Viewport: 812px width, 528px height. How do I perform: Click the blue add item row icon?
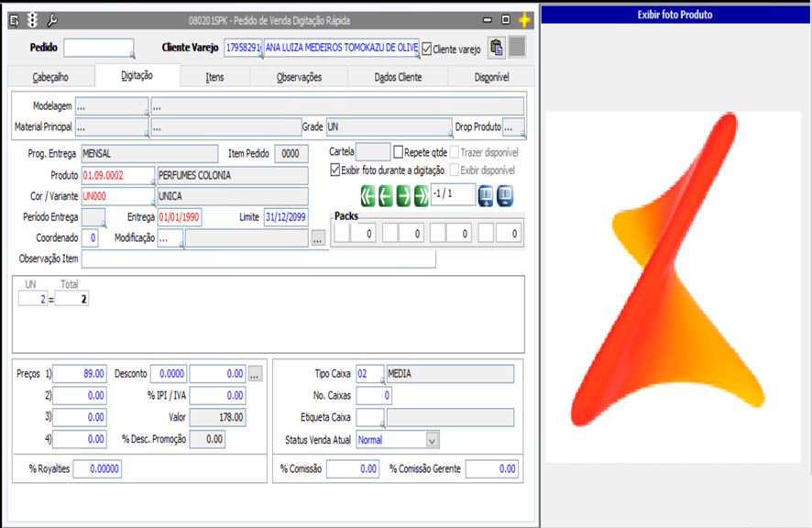point(487,195)
